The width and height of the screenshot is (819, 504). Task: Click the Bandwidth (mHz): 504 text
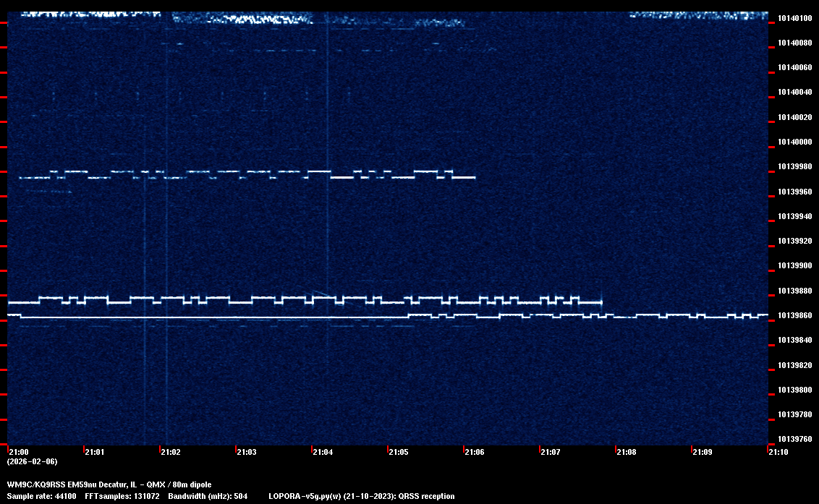[208, 496]
